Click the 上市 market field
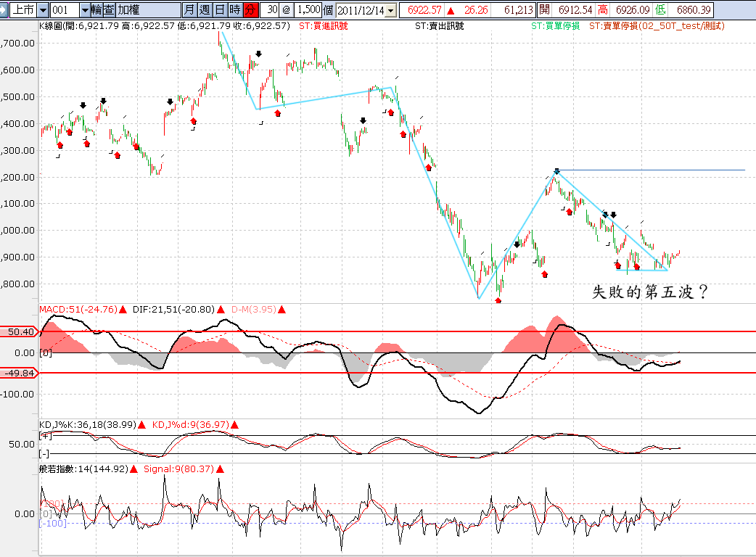 pos(23,9)
